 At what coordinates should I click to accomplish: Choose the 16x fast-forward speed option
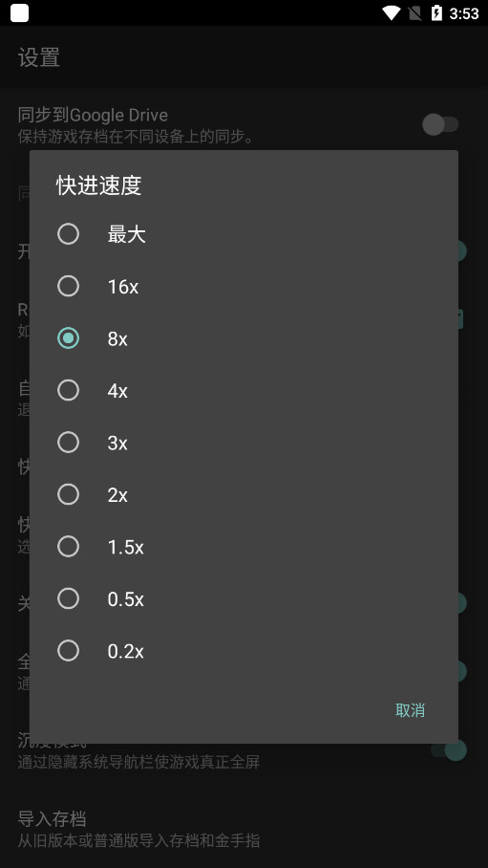pos(68,286)
